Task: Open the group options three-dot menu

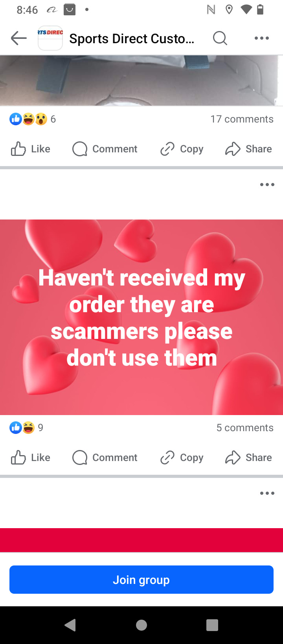Action: (262, 38)
